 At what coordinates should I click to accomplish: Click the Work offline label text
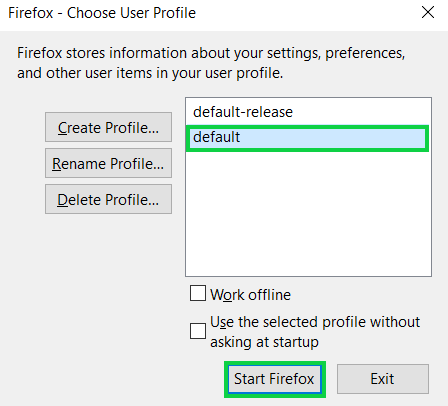250,295
